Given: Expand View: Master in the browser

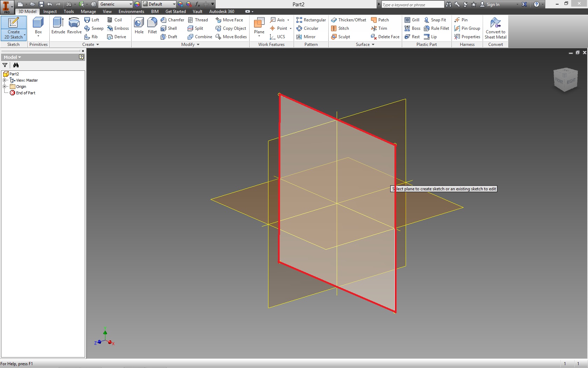Looking at the screenshot, I should [5, 80].
